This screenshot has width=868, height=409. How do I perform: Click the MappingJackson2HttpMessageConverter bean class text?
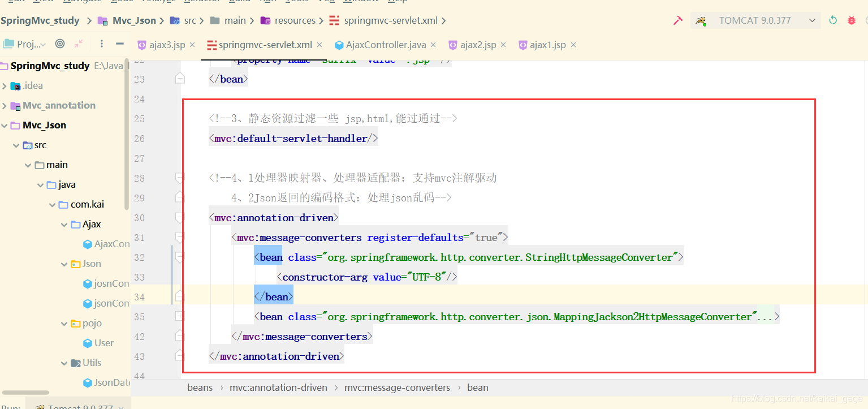[539, 317]
